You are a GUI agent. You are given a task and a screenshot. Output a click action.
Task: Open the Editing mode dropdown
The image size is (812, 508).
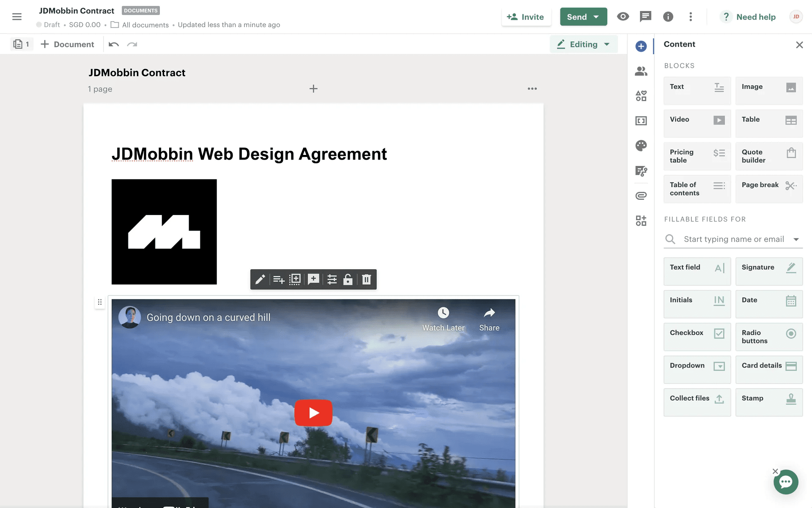(x=584, y=44)
